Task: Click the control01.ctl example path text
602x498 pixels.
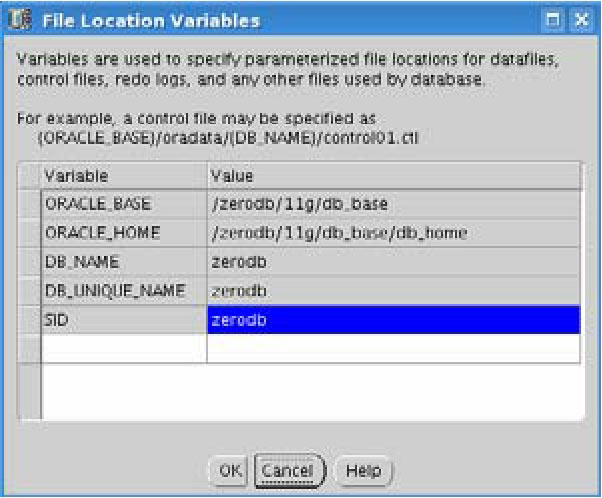Action: [x=228, y=138]
